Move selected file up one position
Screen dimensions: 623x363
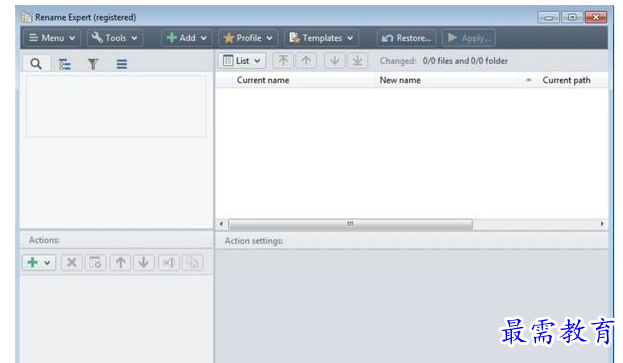[x=306, y=61]
